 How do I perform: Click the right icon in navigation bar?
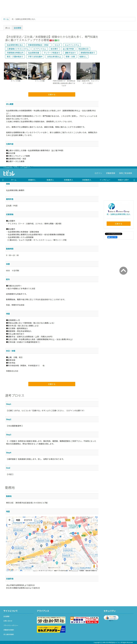click(x=134, y=180)
